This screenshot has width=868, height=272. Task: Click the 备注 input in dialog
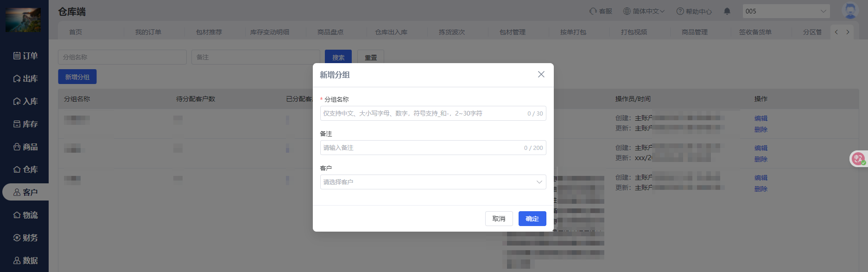point(422,148)
